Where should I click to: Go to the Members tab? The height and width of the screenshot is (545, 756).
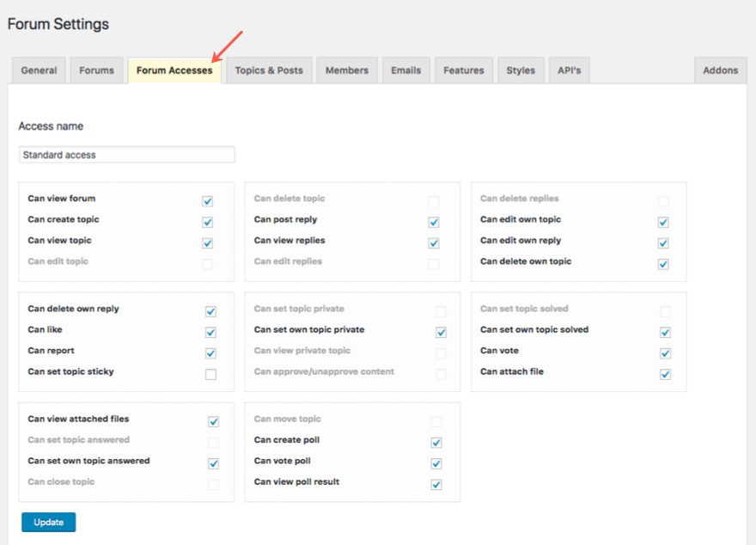click(x=346, y=70)
